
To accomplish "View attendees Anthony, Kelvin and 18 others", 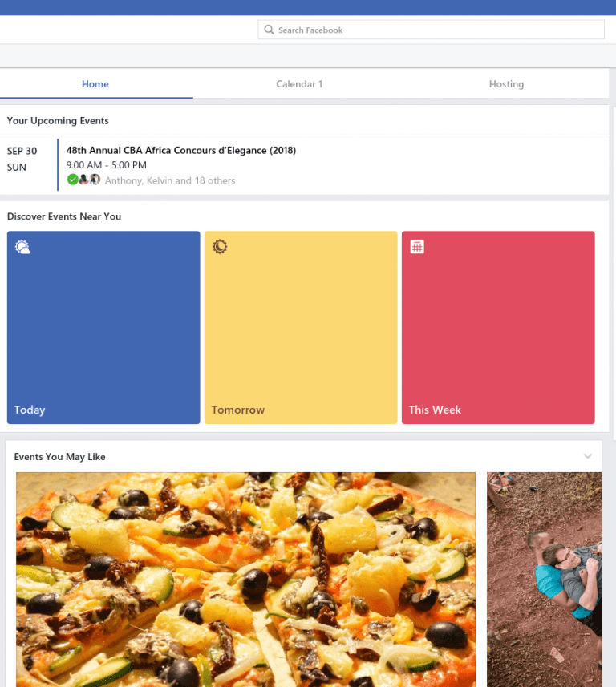I will coord(170,180).
